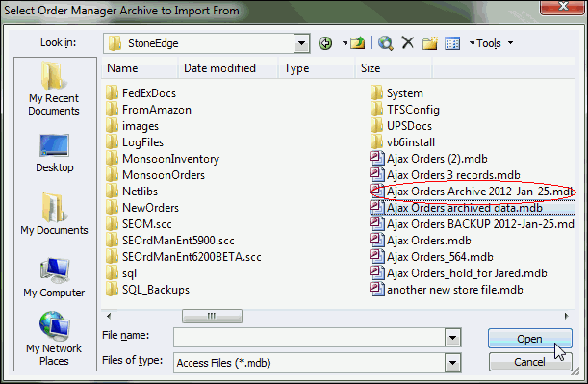Viewport: 588px width, 384px height.
Task: Expand the File name dropdown arrow
Action: click(452, 338)
